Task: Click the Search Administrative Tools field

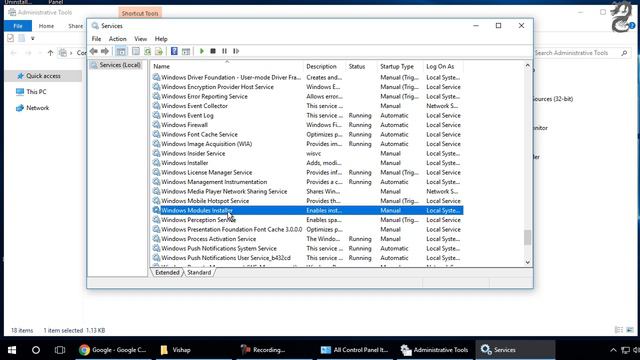Action: click(x=581, y=53)
